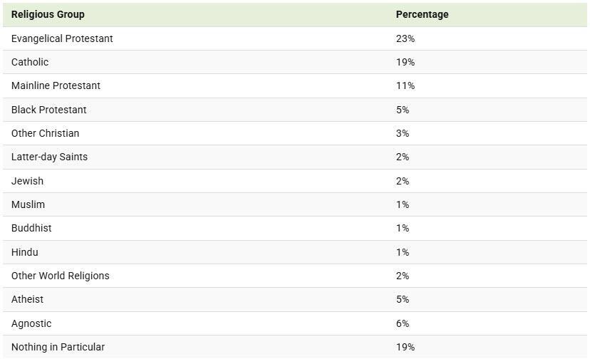Click the Hindu cell
This screenshot has width=590, height=364.
click(25, 252)
